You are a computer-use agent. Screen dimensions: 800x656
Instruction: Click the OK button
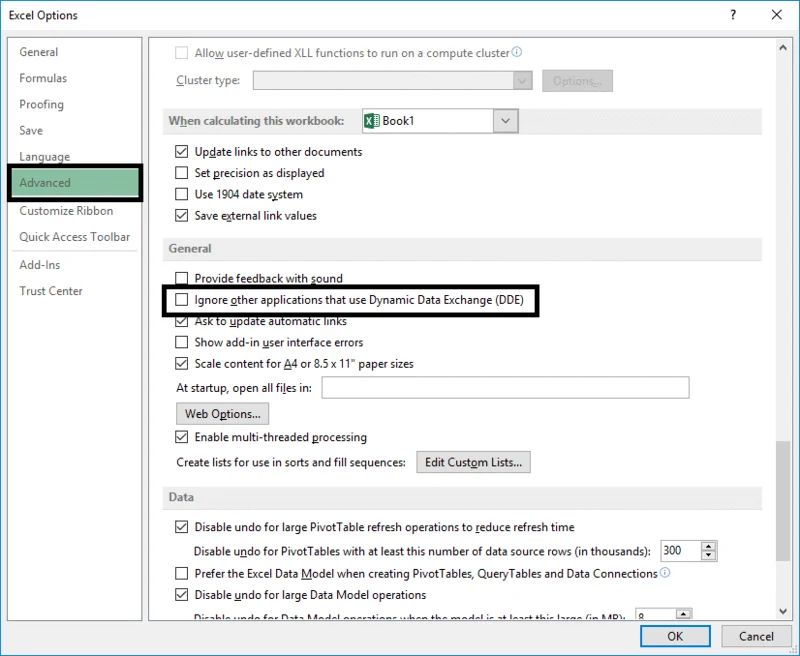(675, 636)
